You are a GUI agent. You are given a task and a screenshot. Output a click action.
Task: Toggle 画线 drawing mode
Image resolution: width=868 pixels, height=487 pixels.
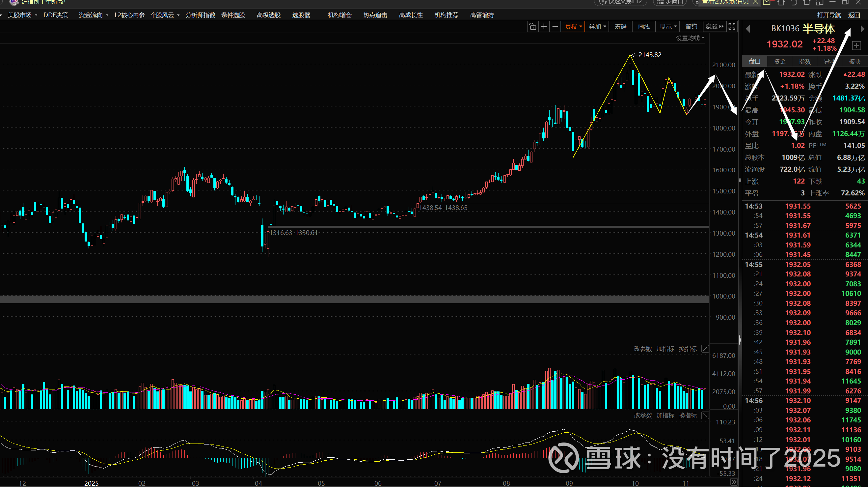click(x=644, y=27)
